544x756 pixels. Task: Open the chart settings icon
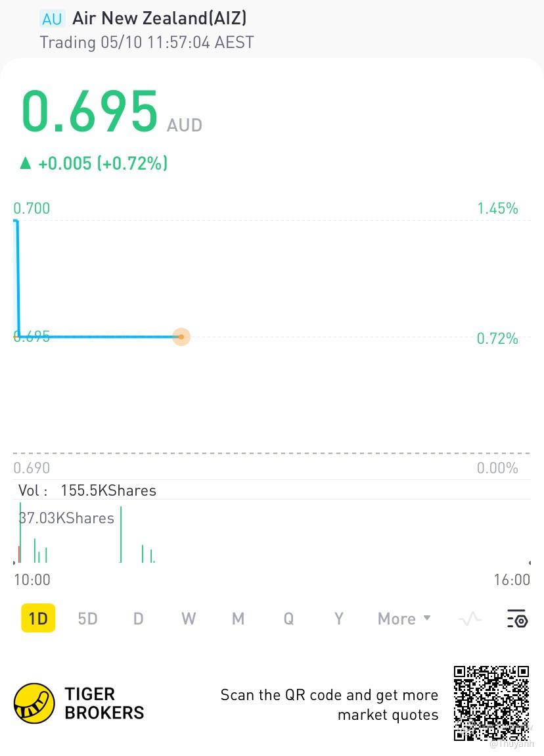pos(517,619)
